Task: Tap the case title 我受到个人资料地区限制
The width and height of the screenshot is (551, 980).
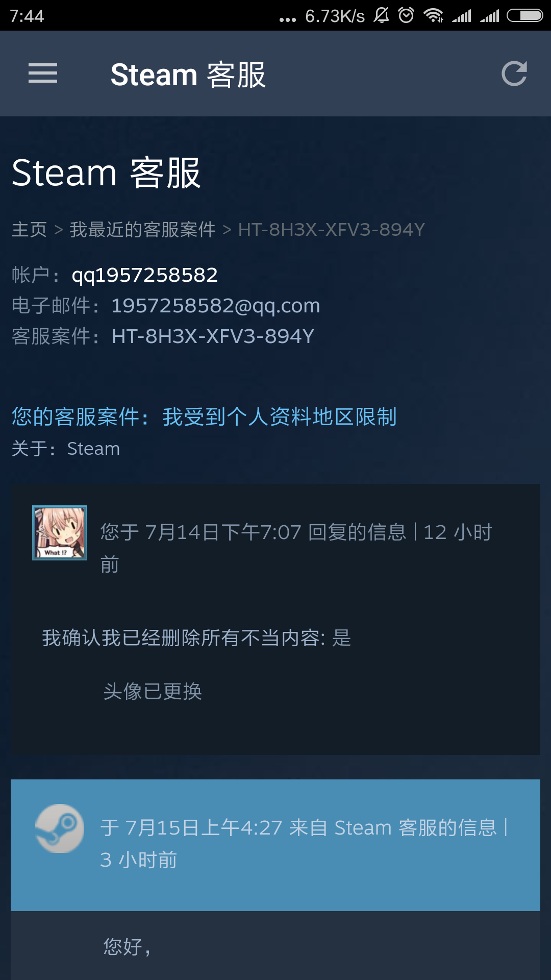Action: (x=280, y=417)
